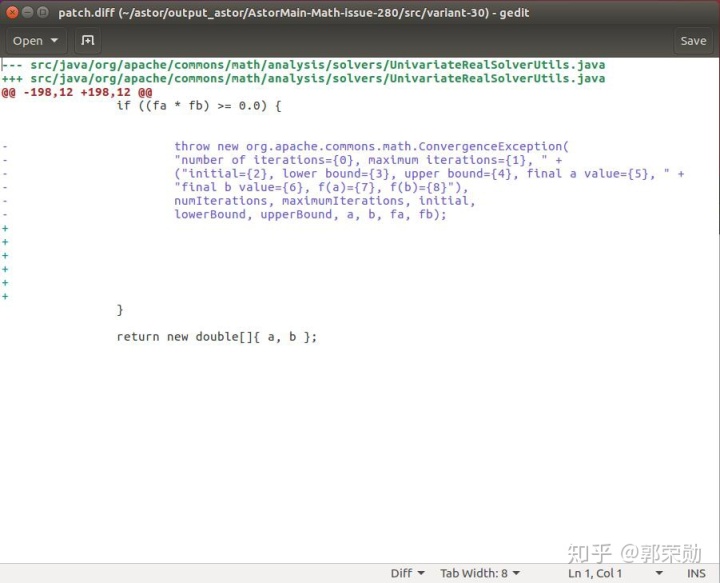Save the patch.diff file
The height and width of the screenshot is (583, 720).
[x=693, y=41]
